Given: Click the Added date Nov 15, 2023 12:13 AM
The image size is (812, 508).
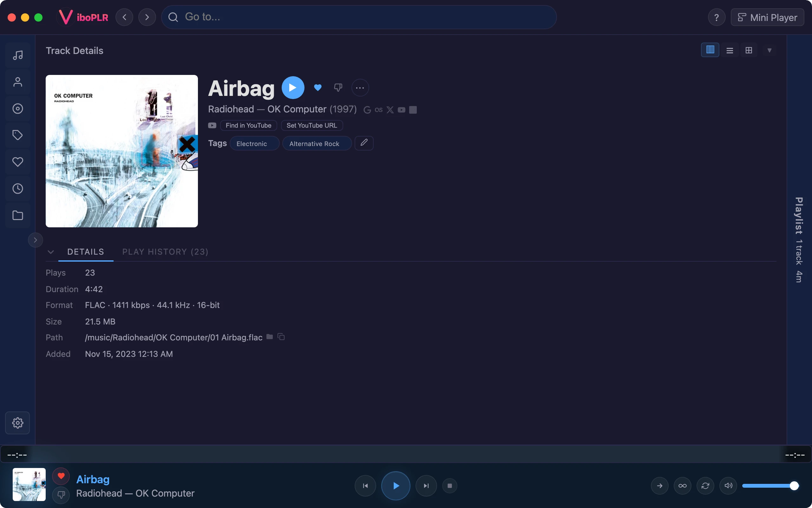Looking at the screenshot, I should tap(129, 354).
